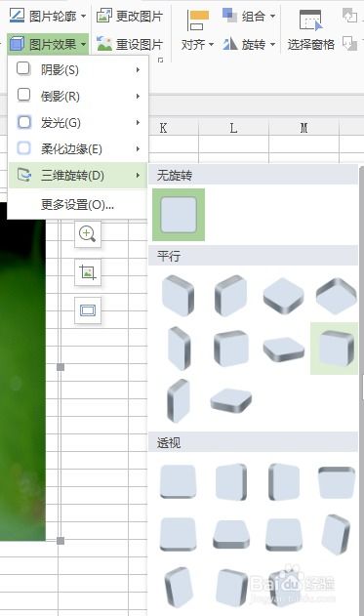Open 更多设置(O)... more settings
The image size is (364, 616).
[78, 205]
